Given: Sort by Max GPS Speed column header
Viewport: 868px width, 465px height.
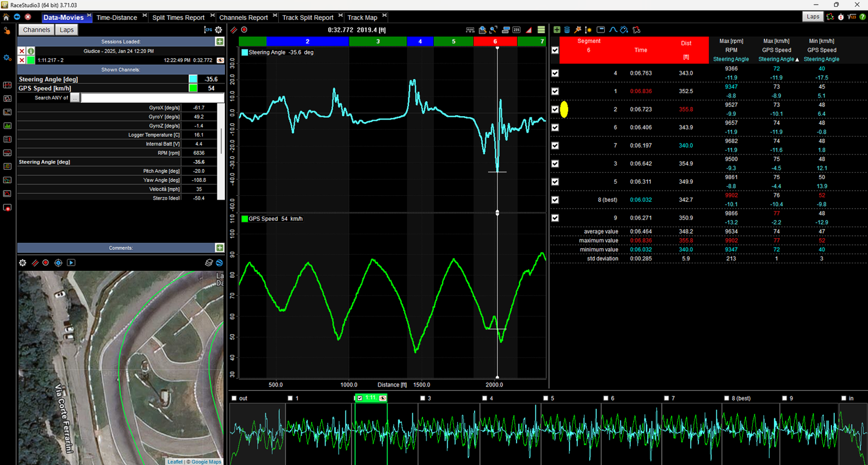Looking at the screenshot, I should tap(776, 50).
